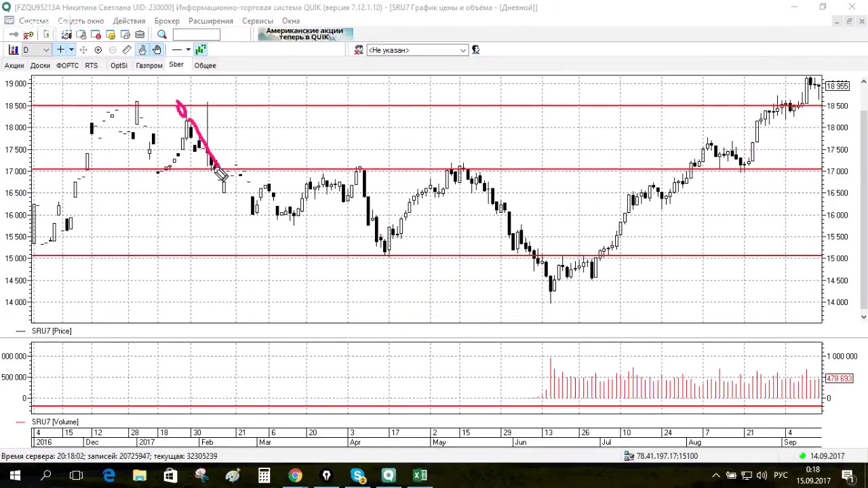
Task: Click the SRU7 [Price] legend label
Action: pyautogui.click(x=52, y=331)
